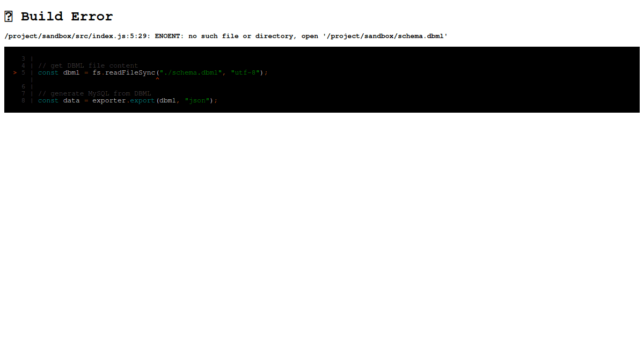Click the exporter.export call on line 8
Image resolution: width=644 pixels, height=338 pixels.
coord(123,100)
